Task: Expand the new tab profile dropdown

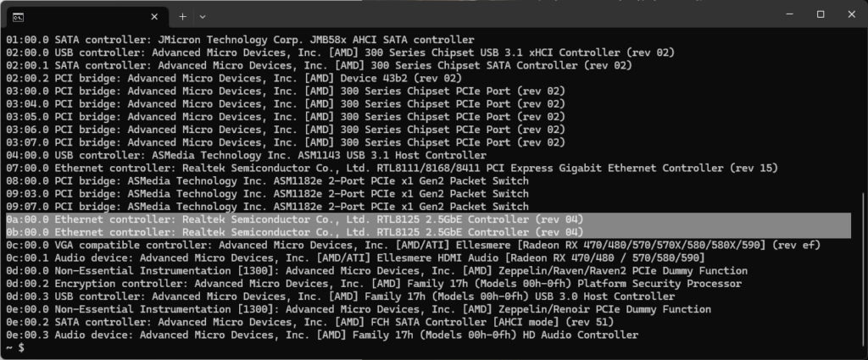Action: pyautogui.click(x=203, y=17)
